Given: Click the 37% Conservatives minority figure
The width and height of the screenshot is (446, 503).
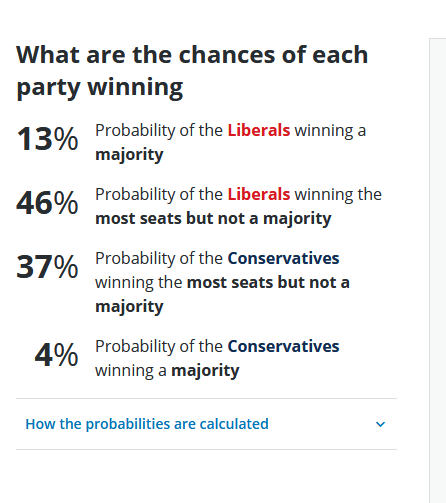Looking at the screenshot, I should 47,267.
